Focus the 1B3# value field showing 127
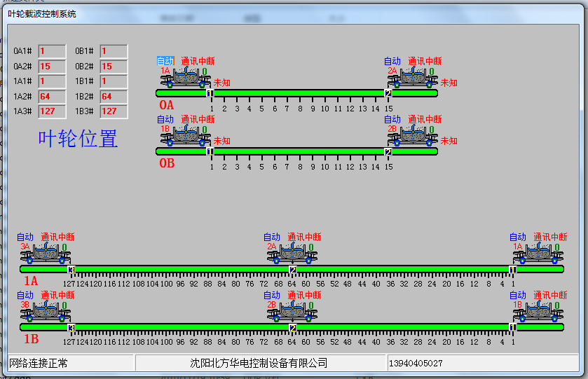Viewport: 588px width, 379px height. (x=114, y=111)
